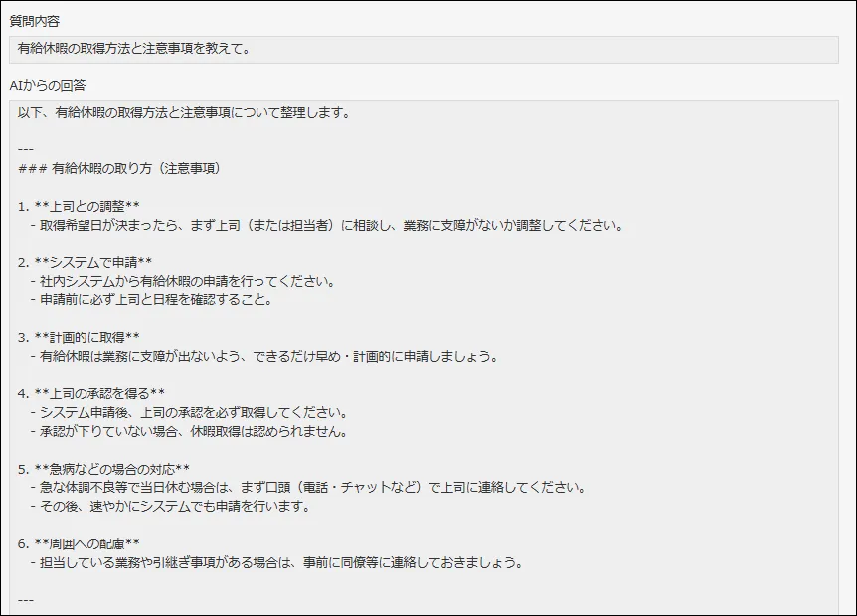
Task: Click the AIからの回答 text area
Action: [x=424, y=358]
